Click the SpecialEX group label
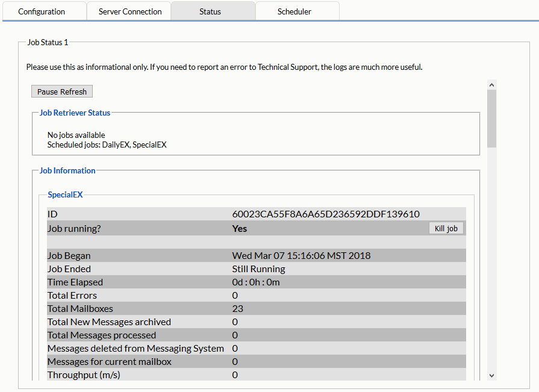The image size is (539, 392). 65,195
